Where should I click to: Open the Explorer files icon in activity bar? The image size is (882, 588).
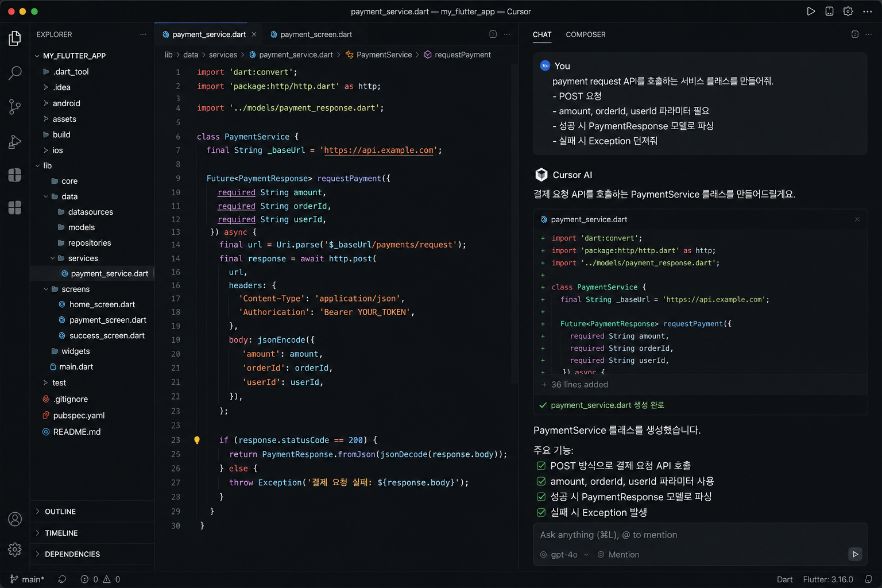[x=15, y=38]
